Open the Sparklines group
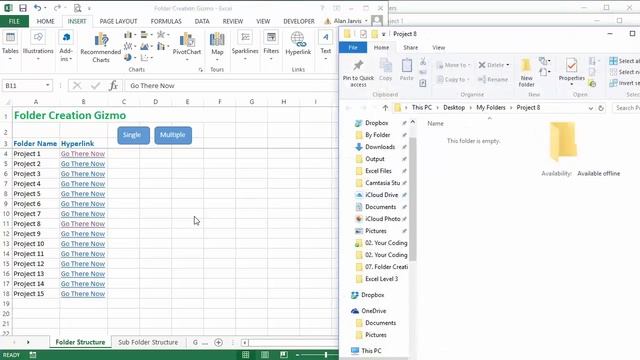The height and width of the screenshot is (360, 640). [245, 46]
